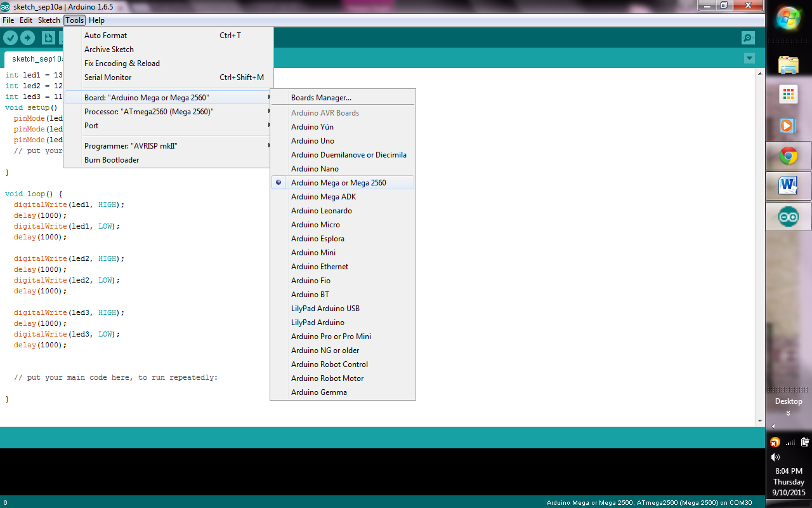The image size is (812, 508).
Task: Open the Help menu
Action: click(96, 20)
